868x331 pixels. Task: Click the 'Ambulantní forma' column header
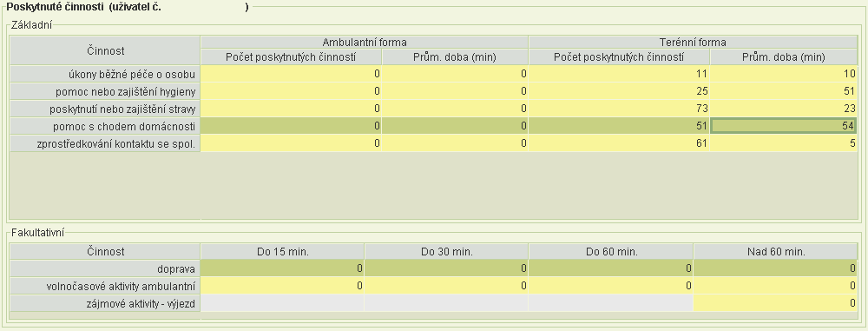365,43
